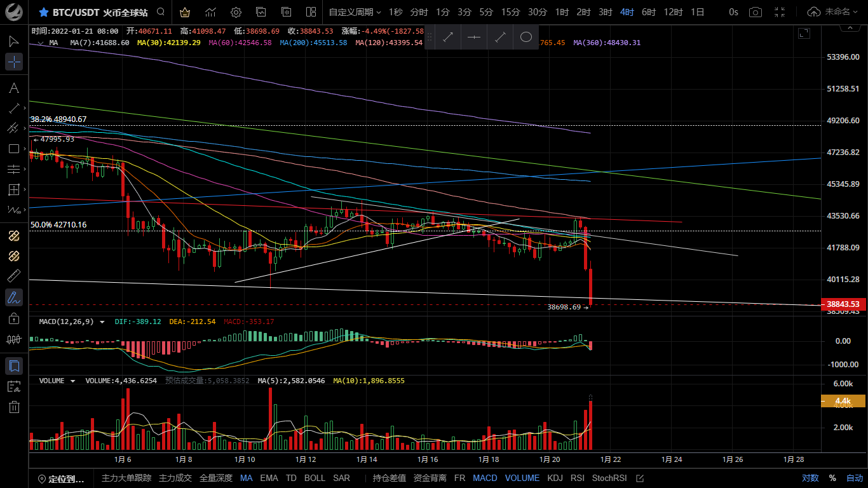Enable 对数 log scale
Screen dimensions: 868x488
pyautogui.click(x=810, y=478)
